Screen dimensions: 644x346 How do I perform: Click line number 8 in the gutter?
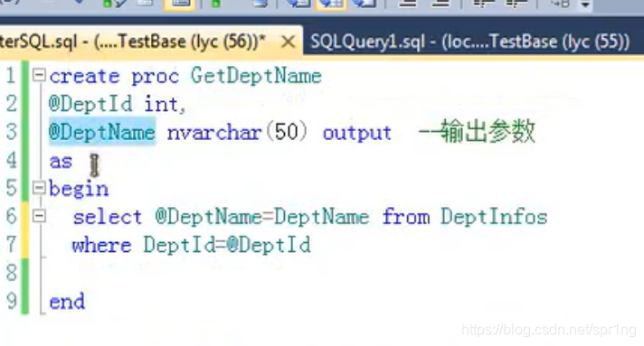(x=12, y=273)
